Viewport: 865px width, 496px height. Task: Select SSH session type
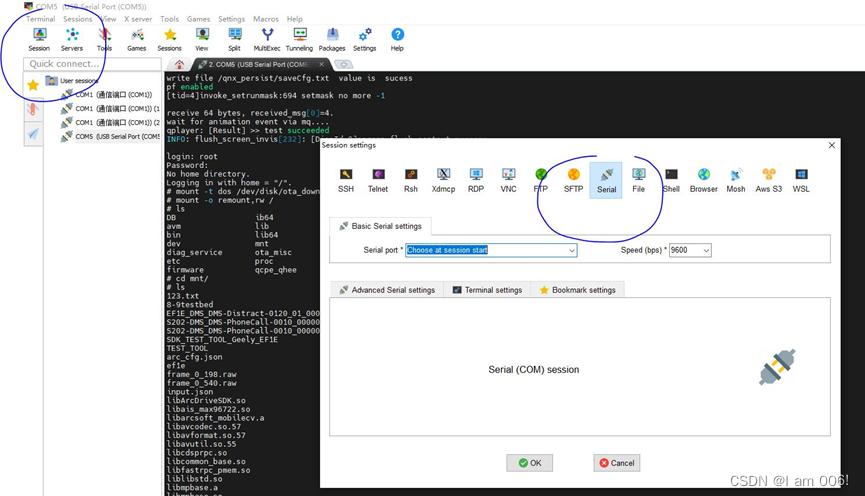[x=346, y=180]
